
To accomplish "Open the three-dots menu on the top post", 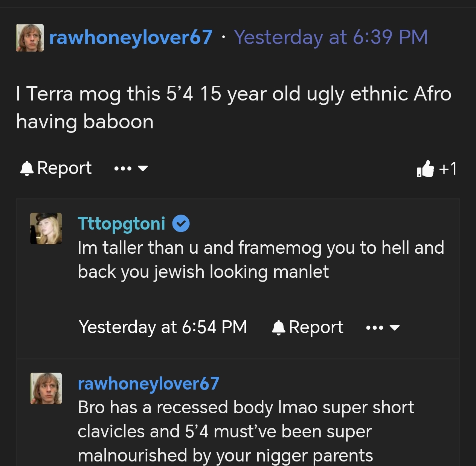I will click(x=123, y=168).
